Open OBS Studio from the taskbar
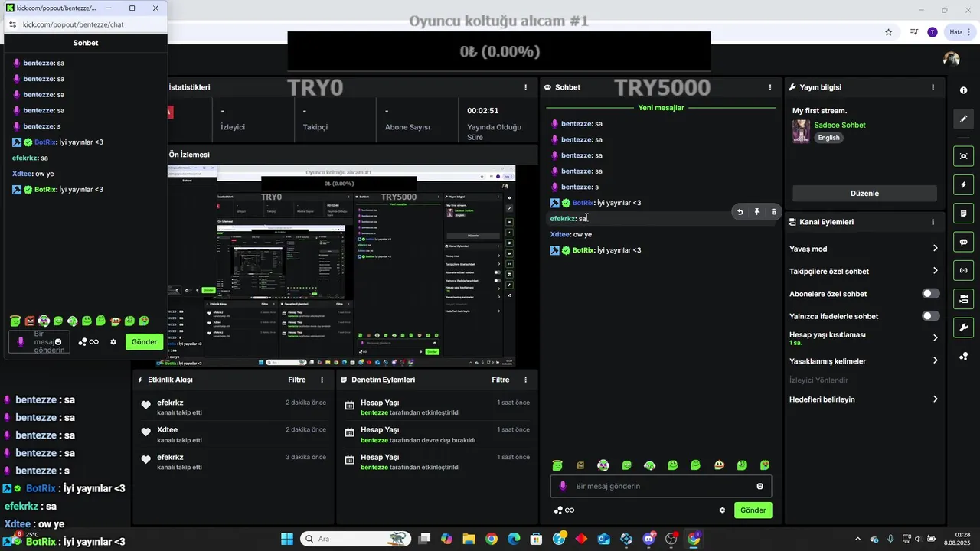This screenshot has height=551, width=980. point(671,539)
